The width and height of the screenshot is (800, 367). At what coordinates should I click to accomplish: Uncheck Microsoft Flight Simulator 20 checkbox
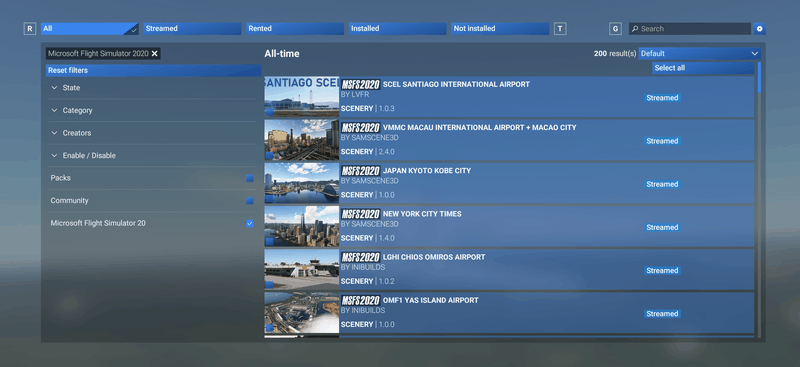coord(249,223)
